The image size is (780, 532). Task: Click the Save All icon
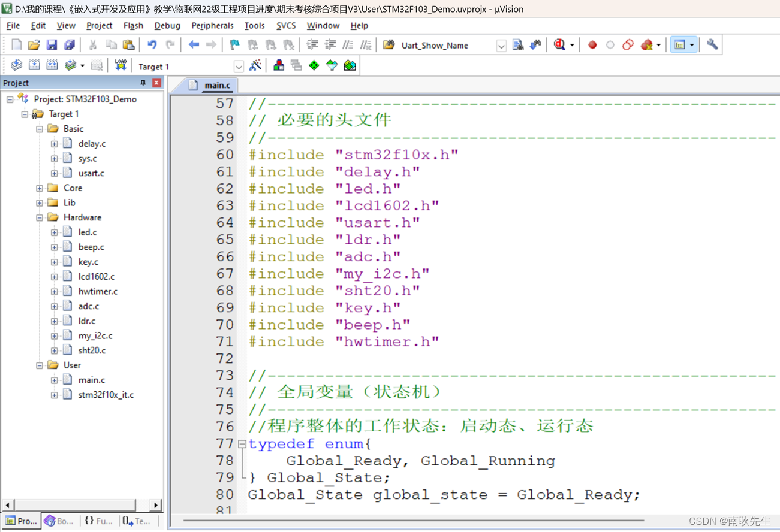tap(70, 45)
